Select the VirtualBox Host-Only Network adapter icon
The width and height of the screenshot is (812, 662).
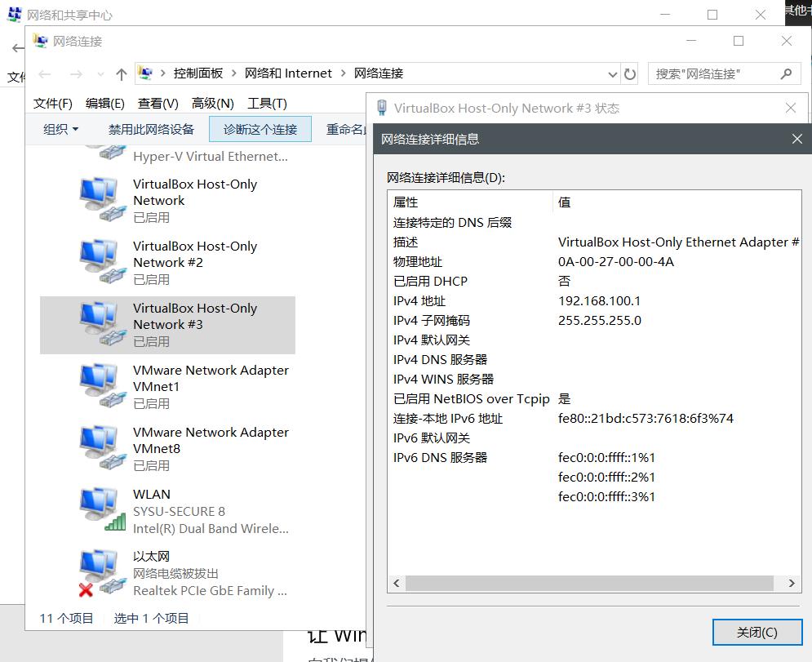pos(102,200)
